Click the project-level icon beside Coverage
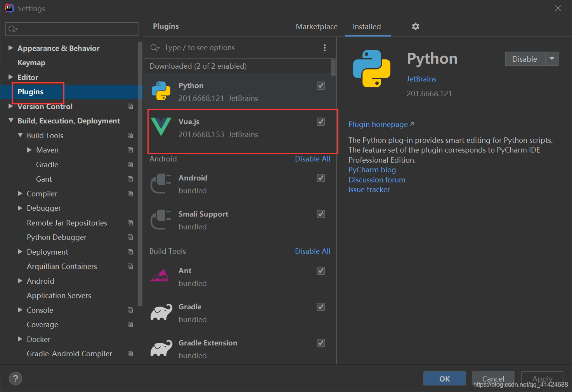The width and height of the screenshot is (572, 392). (x=130, y=324)
